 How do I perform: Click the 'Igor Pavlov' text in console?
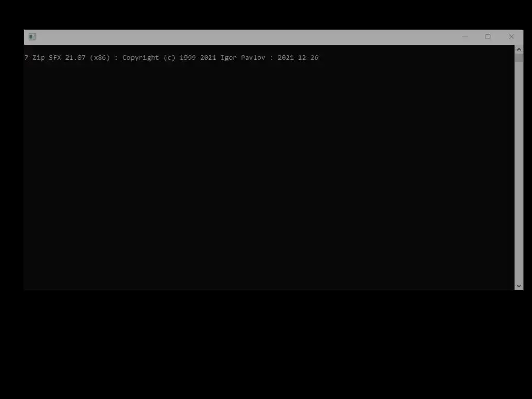pos(243,58)
